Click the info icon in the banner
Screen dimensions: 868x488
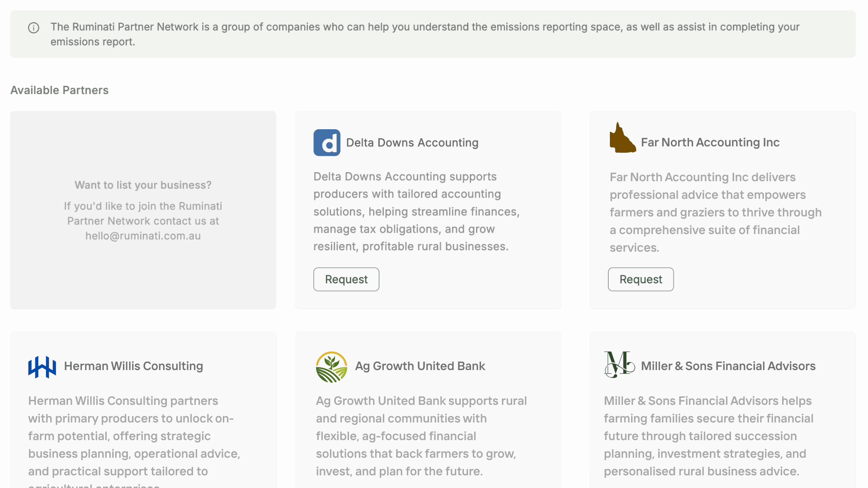tap(33, 28)
